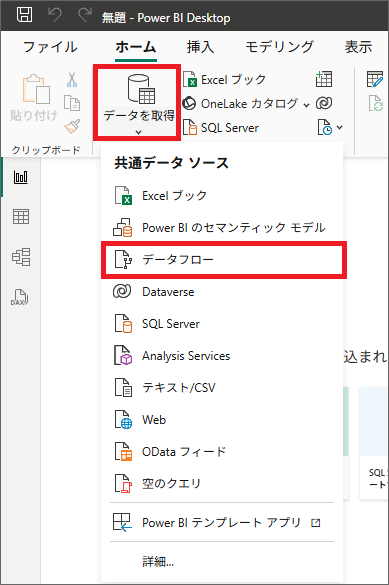The width and height of the screenshot is (389, 585).
Task: Click the Analysis Services cube icon
Action: (123, 356)
